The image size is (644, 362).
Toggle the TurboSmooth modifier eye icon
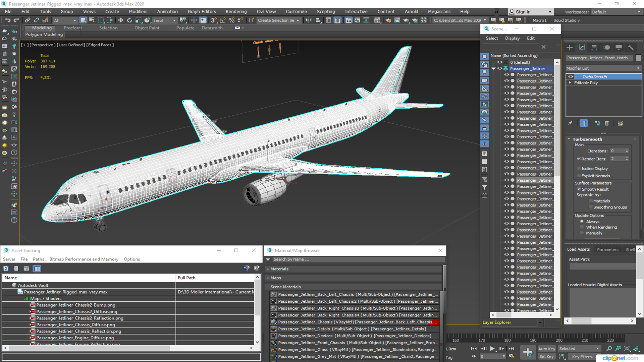(571, 77)
